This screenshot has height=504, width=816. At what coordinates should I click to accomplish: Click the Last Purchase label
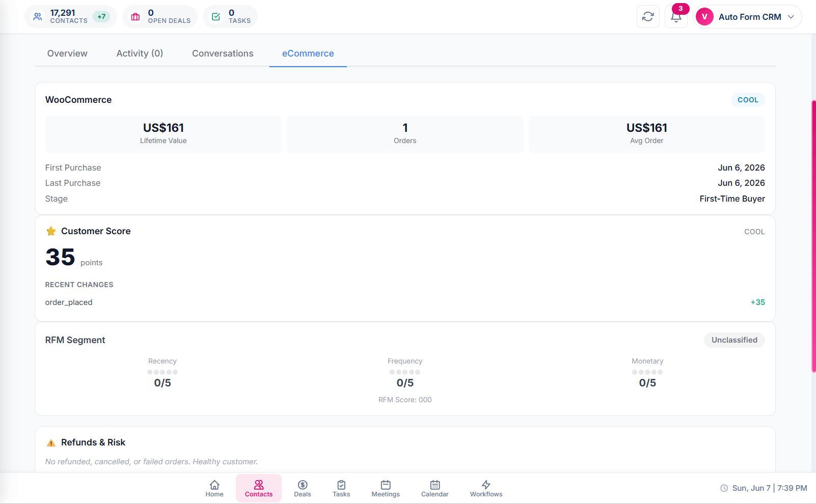click(73, 183)
